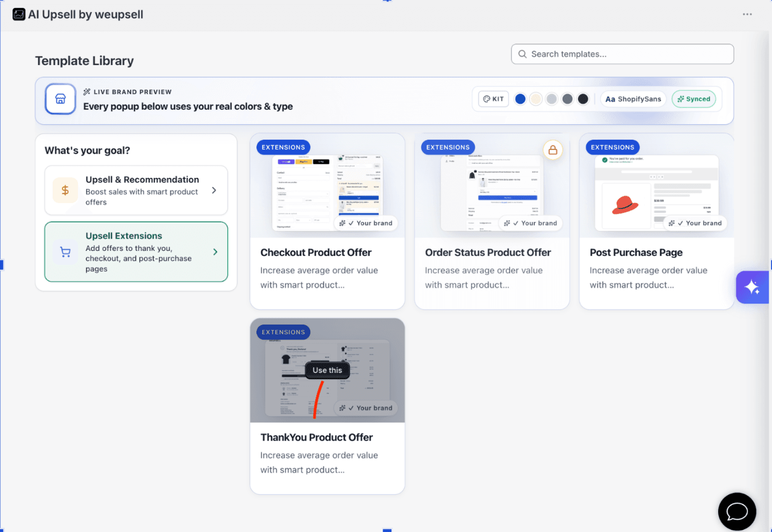Open the KIT palette button

(x=494, y=99)
